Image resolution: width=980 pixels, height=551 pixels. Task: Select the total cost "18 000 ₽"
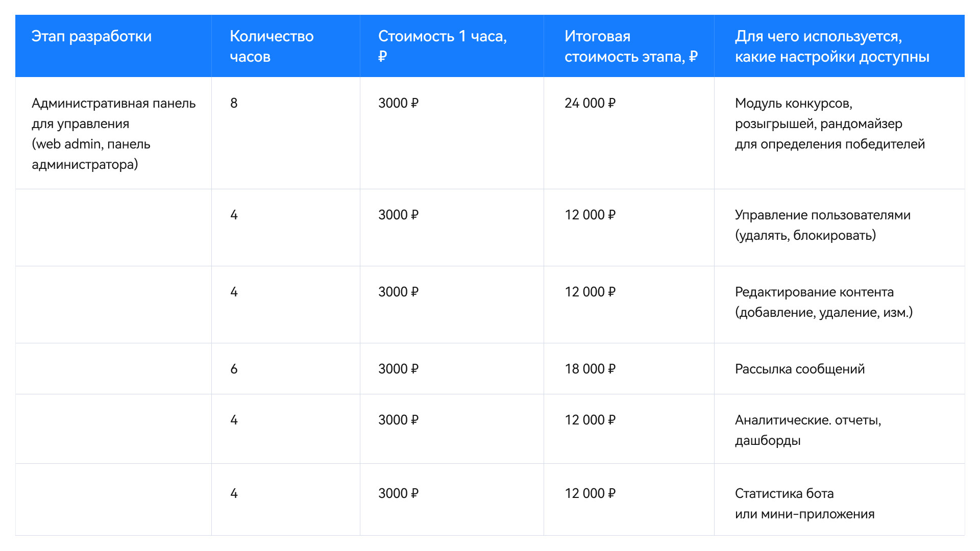click(590, 369)
